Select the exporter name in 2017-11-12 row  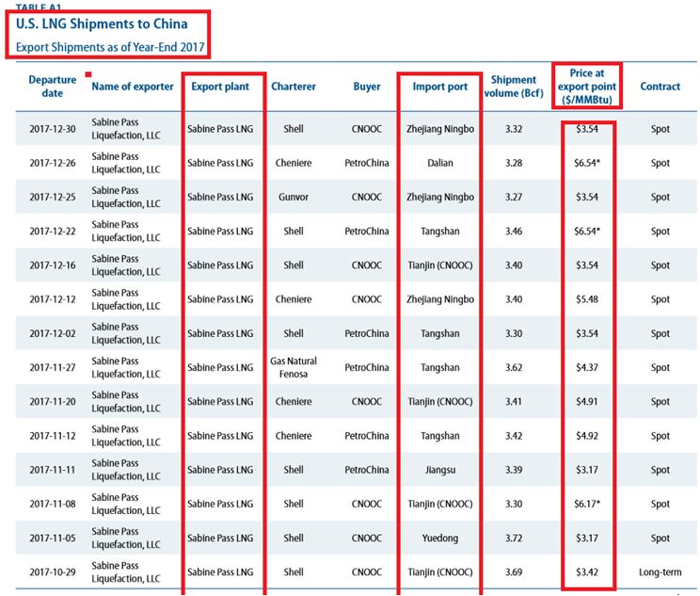[x=126, y=436]
